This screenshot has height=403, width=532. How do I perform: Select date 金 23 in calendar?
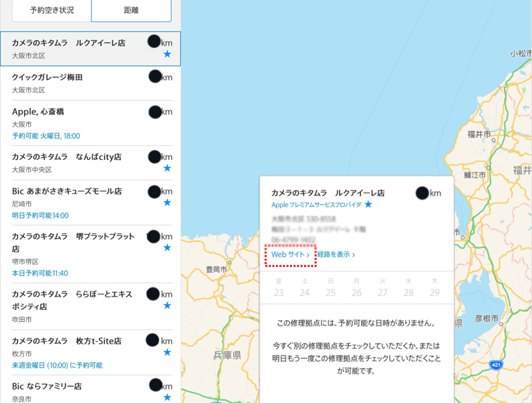pos(279,287)
